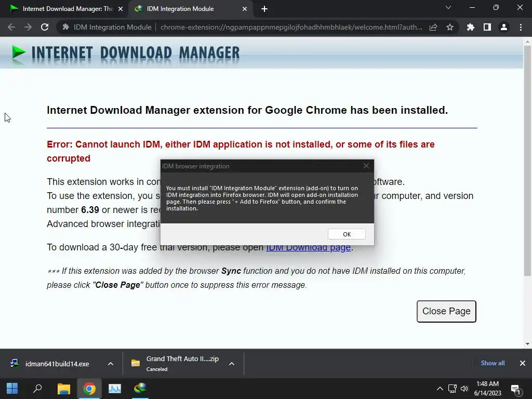
Task: Open the IDM app in taskbar
Action: pyautogui.click(x=140, y=389)
